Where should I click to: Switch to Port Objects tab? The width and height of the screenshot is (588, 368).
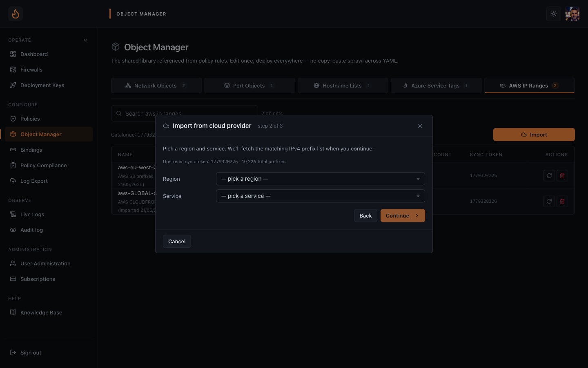point(249,85)
